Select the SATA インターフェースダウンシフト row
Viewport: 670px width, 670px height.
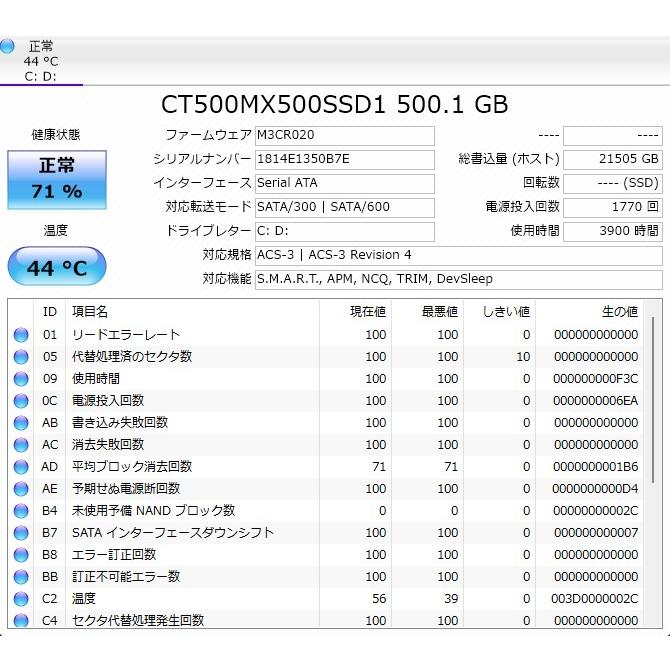tap(326, 533)
